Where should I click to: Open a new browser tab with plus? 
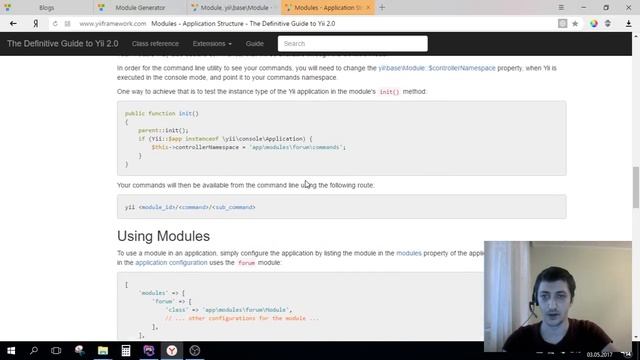382,7
